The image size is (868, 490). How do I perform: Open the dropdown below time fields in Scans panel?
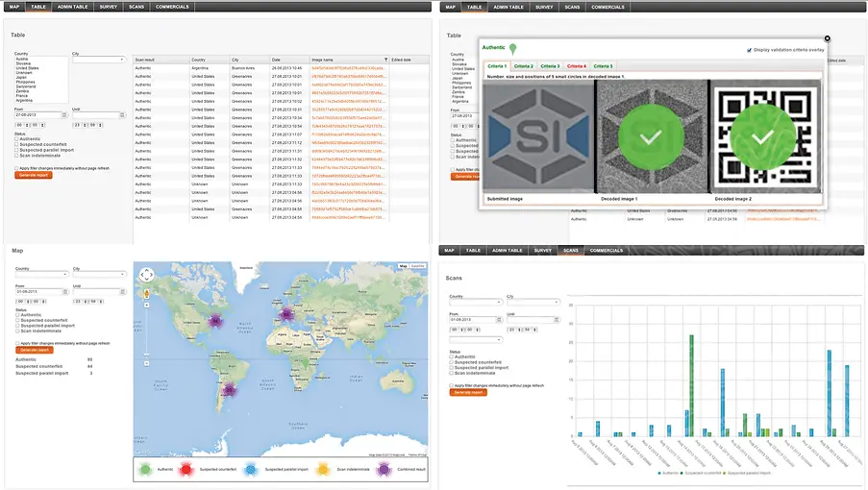476,339
